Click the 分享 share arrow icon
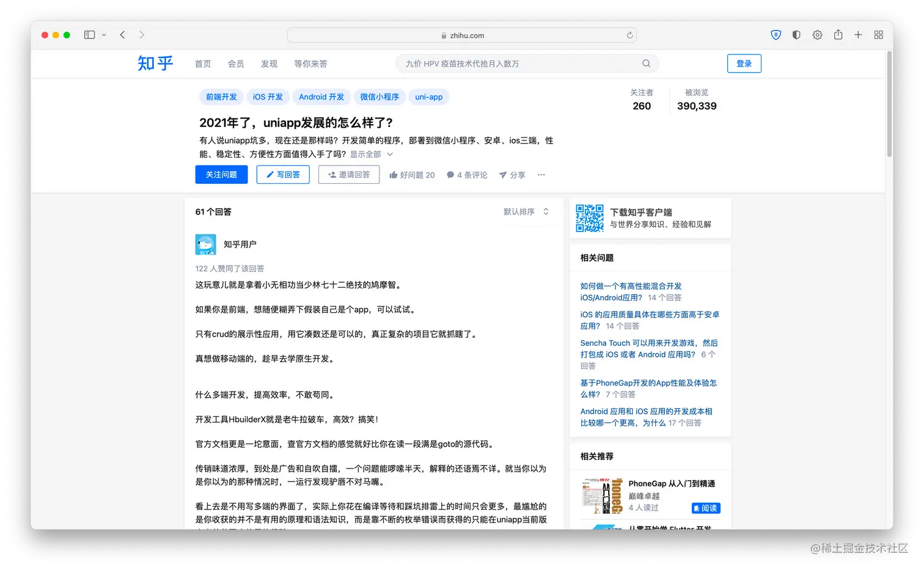Viewport: 924px width, 570px height. click(502, 175)
